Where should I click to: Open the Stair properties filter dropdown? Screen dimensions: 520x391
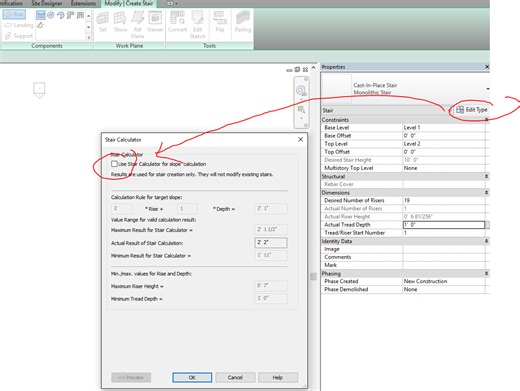point(450,110)
